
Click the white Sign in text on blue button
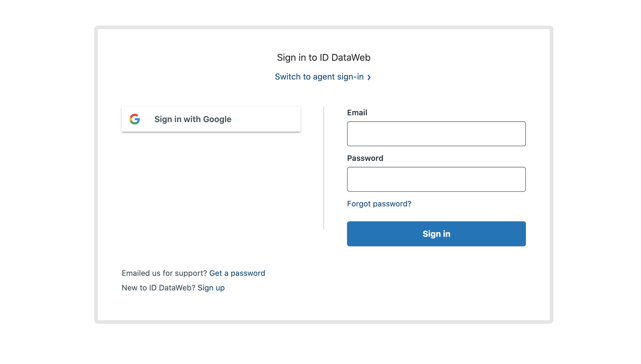[436, 234]
